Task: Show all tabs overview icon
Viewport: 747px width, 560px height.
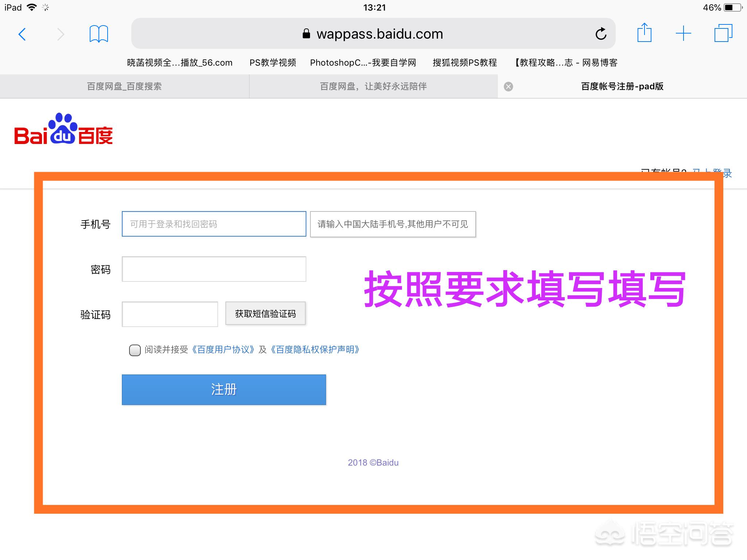Action: 723,33
